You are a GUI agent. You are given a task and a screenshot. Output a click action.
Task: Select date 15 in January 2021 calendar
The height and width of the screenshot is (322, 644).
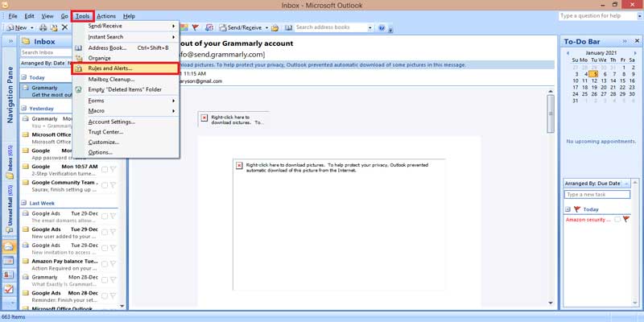click(622, 81)
